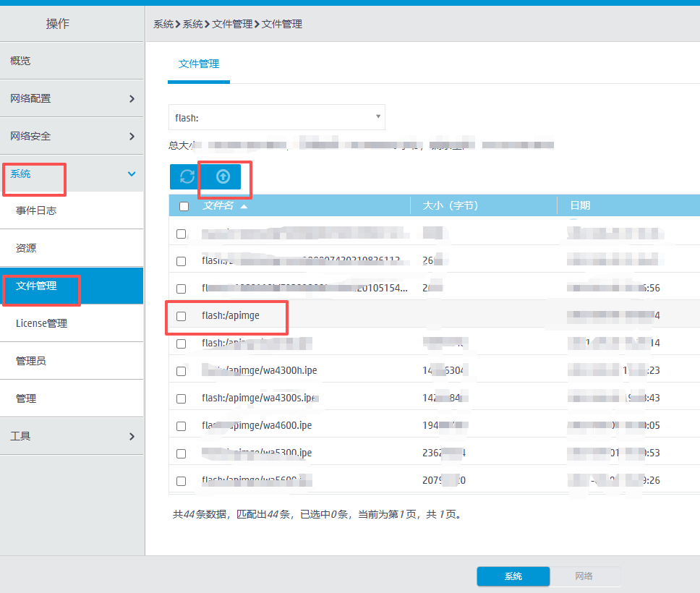Screen dimensions: 700x593
Task: Click the 文件名 column header
Action: [218, 205]
